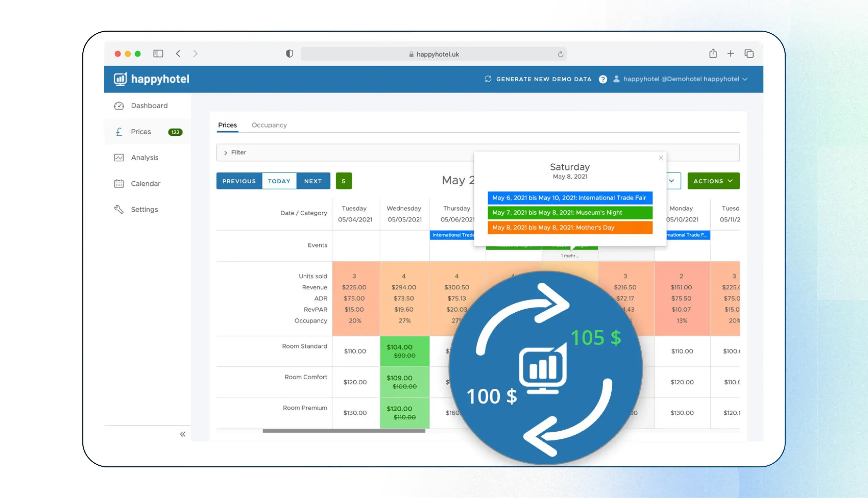868x498 pixels.
Task: Switch to the Occupancy tab
Action: click(269, 125)
